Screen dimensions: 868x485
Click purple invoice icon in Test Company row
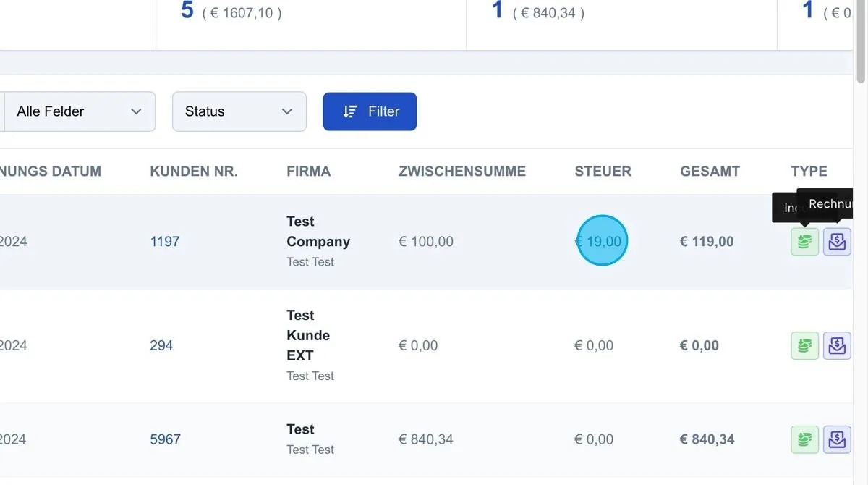point(837,242)
